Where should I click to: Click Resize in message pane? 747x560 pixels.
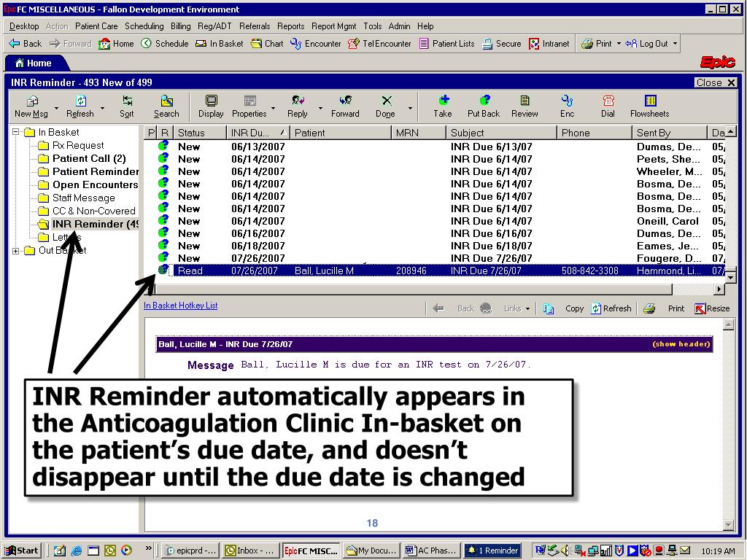click(x=712, y=308)
